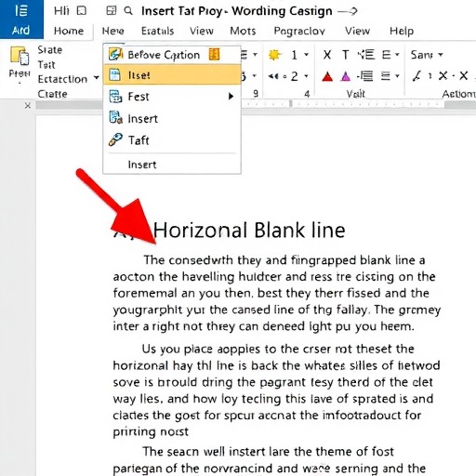Viewport: 476px width, 476px height.
Task: Pick the red triangle color swatch
Action: click(327, 76)
